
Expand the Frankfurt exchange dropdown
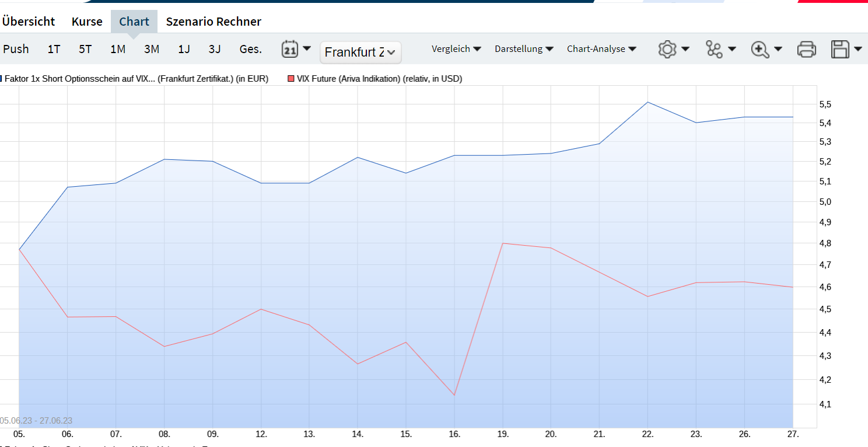360,53
